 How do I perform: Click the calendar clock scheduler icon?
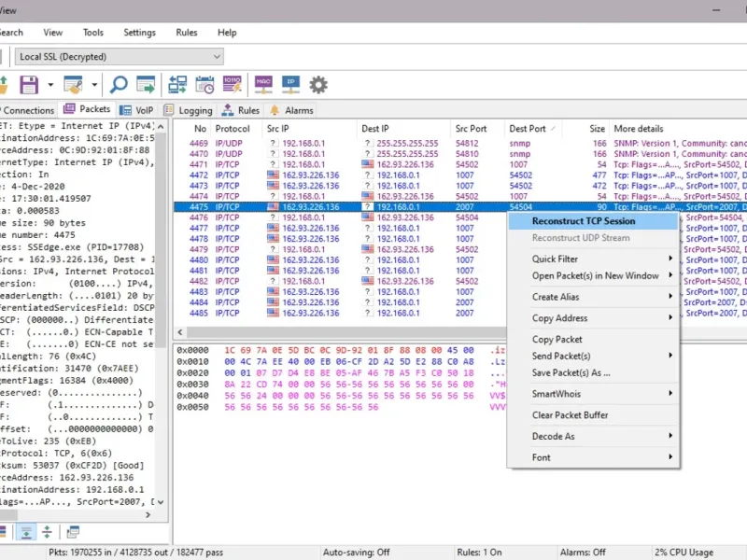(204, 85)
